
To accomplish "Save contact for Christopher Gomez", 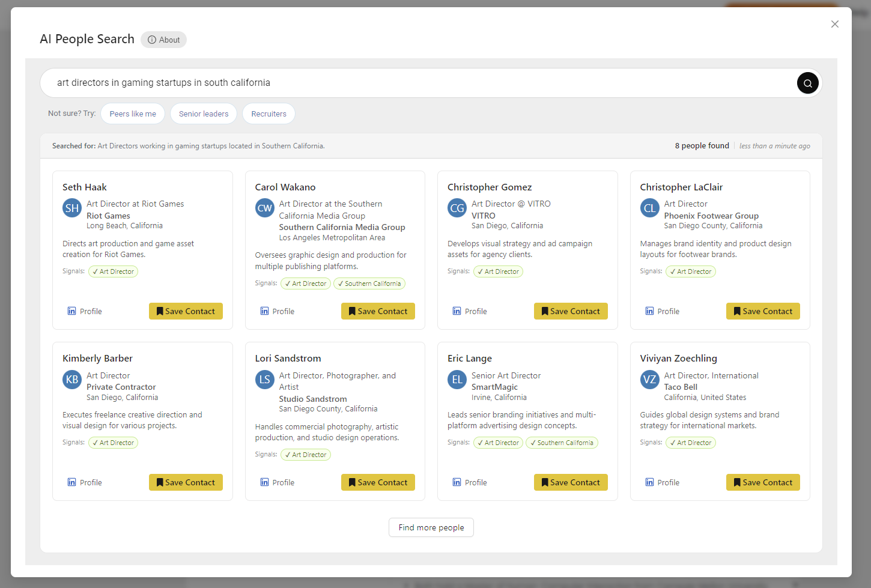I will coord(571,311).
